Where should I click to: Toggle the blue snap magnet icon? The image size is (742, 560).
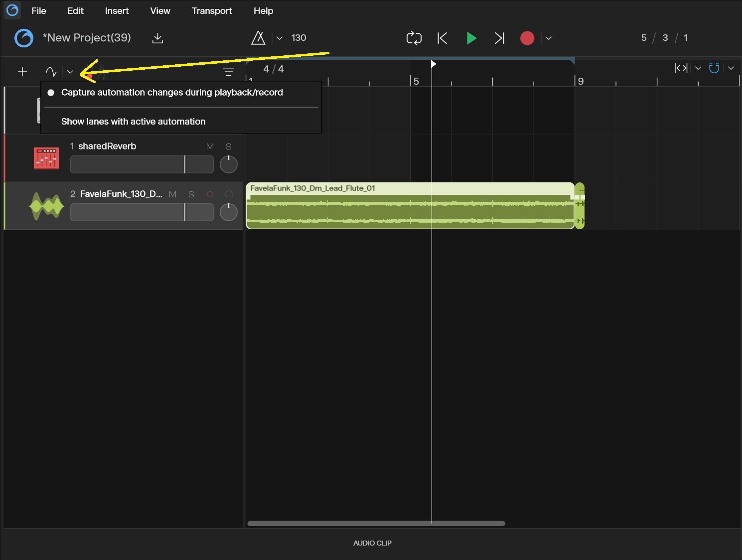pos(714,68)
